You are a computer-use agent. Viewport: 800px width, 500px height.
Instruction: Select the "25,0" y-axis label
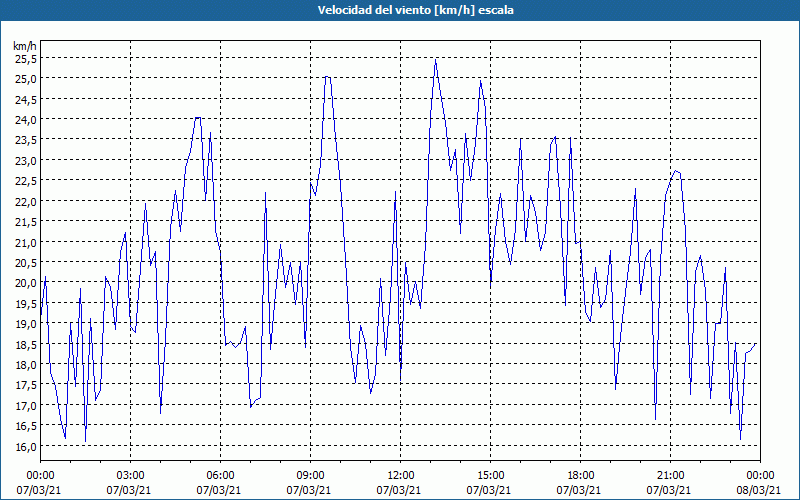tap(25, 80)
